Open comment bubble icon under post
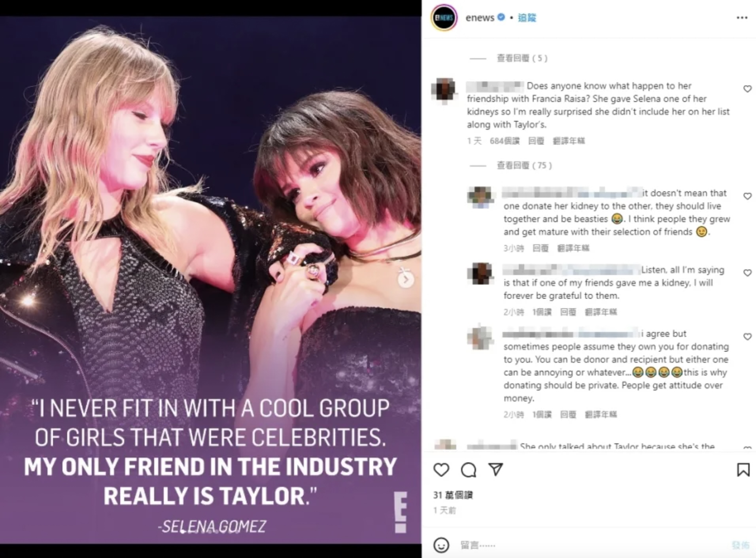 pos(469,469)
